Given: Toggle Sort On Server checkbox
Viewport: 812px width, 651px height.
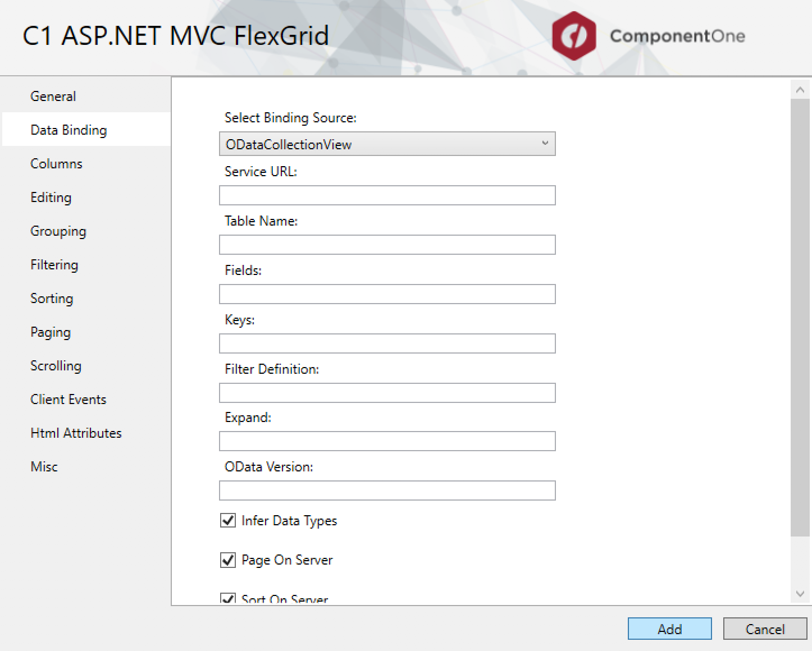Looking at the screenshot, I should [228, 598].
